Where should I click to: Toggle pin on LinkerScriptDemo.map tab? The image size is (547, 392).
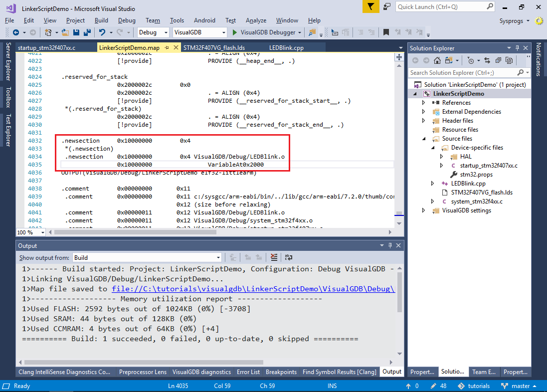tap(167, 48)
